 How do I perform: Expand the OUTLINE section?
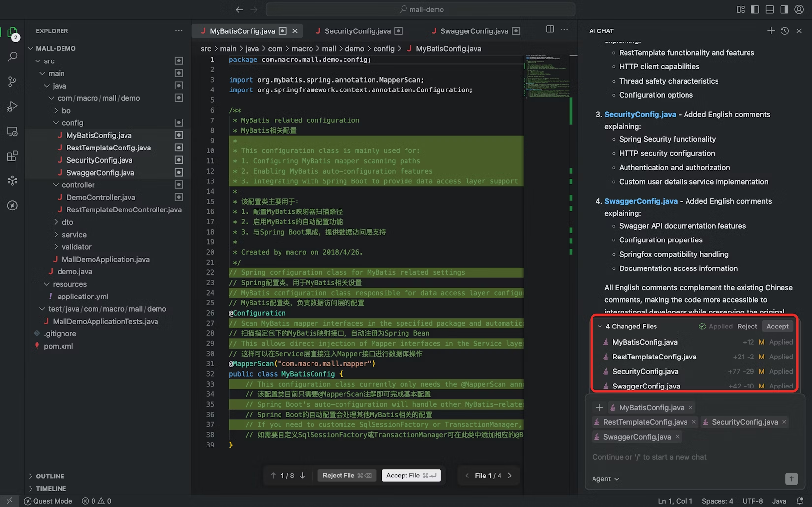[x=50, y=476]
